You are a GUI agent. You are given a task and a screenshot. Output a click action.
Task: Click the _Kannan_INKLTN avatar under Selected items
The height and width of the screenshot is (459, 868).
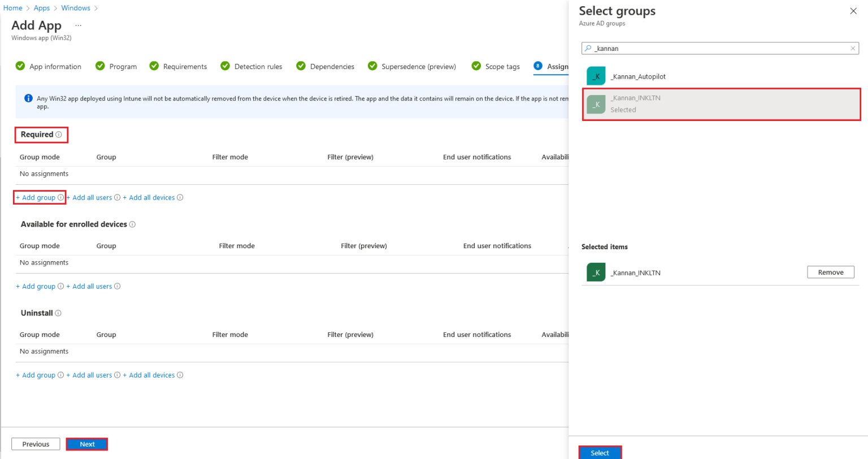pos(596,272)
